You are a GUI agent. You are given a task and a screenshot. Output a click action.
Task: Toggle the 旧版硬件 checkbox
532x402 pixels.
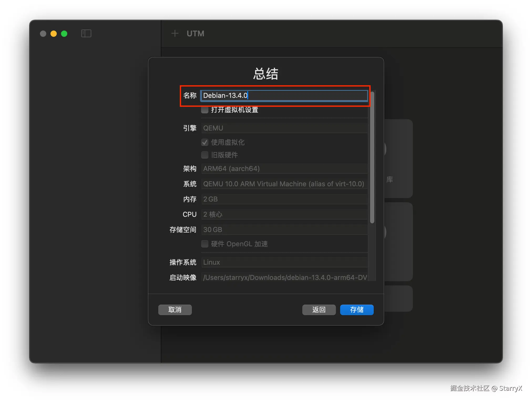pyautogui.click(x=205, y=155)
